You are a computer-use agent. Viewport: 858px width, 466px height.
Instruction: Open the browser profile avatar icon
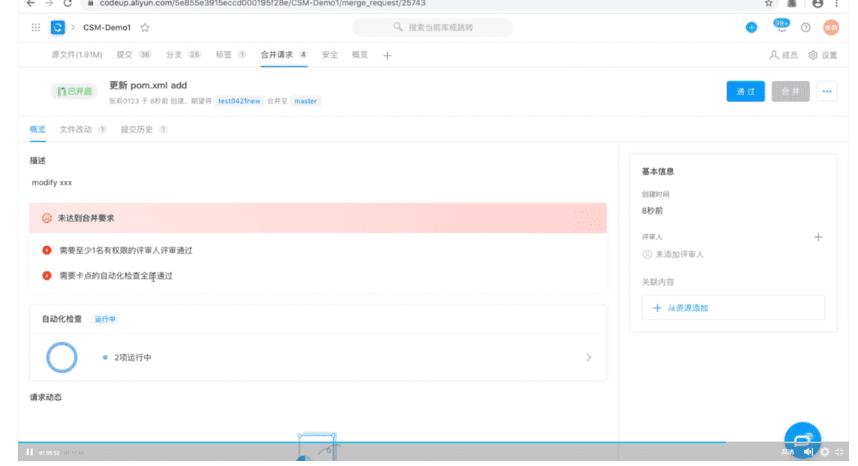click(x=818, y=3)
